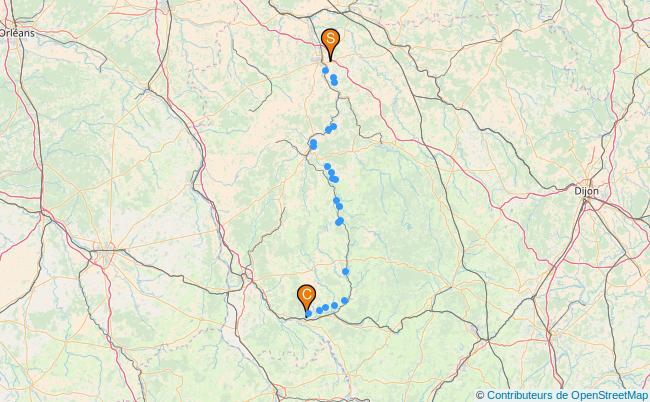Open the Contributeurs de OpenStreetMap link
Screen dimensions: 650x402
pyautogui.click(x=567, y=395)
